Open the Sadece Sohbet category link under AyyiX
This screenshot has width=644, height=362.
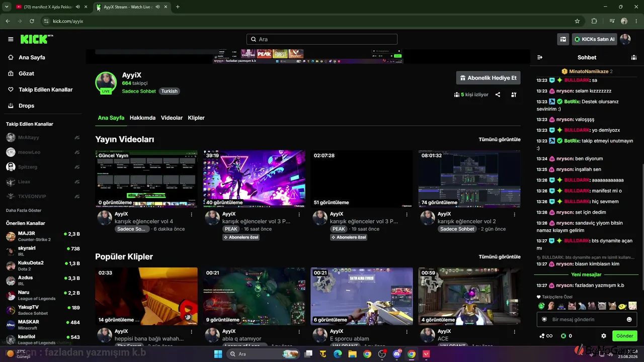(x=139, y=91)
